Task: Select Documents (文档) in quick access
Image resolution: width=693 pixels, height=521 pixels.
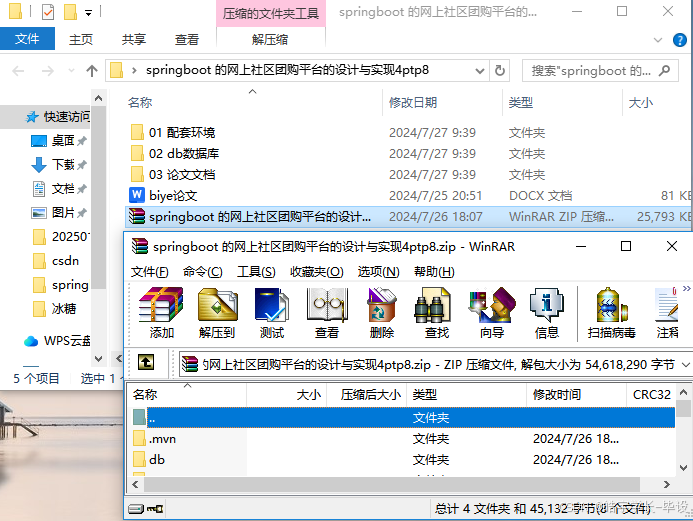Action: pyautogui.click(x=58, y=189)
